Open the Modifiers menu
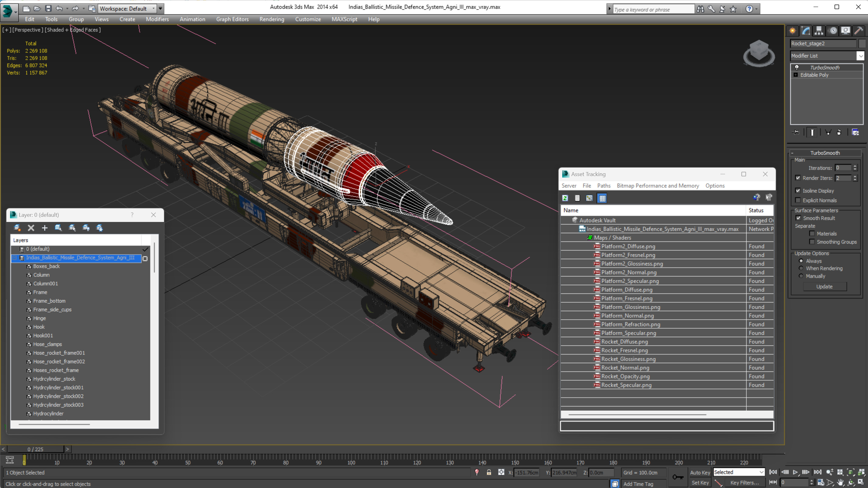This screenshot has height=488, width=868. pyautogui.click(x=157, y=19)
